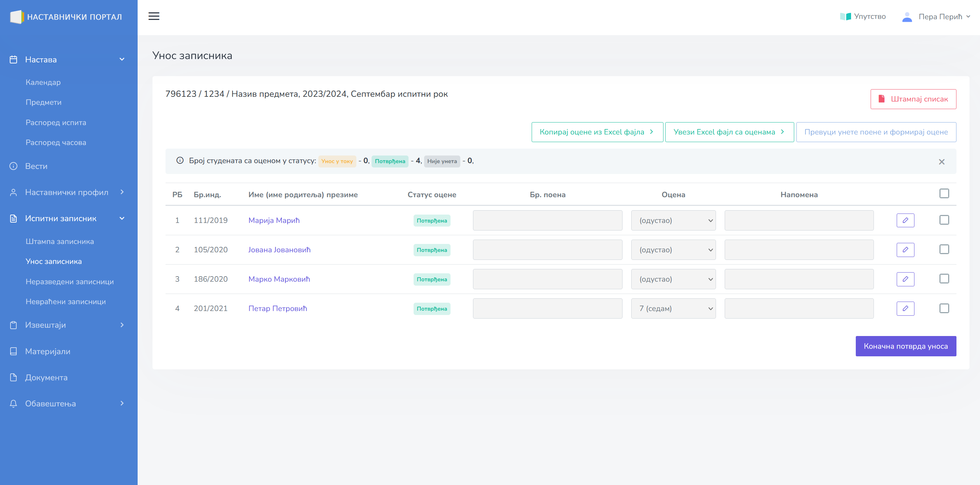Click points input field for Марија Марић
Image resolution: width=980 pixels, height=485 pixels.
point(547,220)
